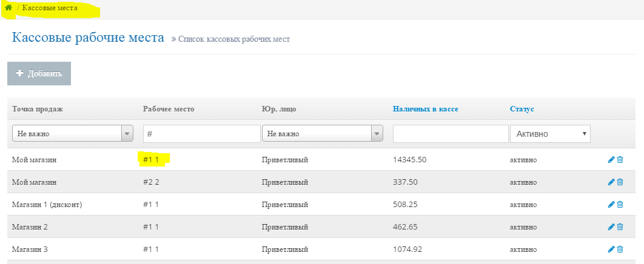Open the Точка продаж filter dropdown

pyautogui.click(x=72, y=134)
